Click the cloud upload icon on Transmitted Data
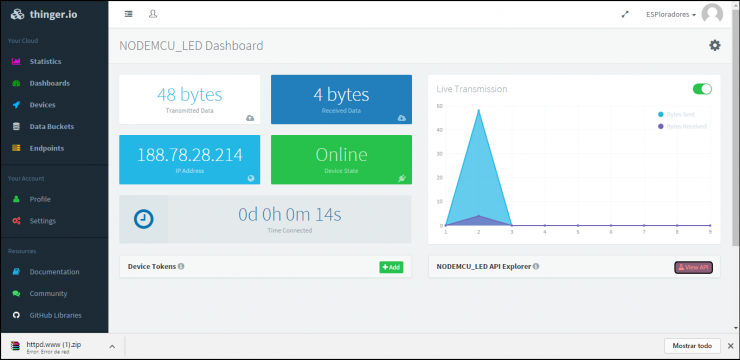 click(x=250, y=118)
